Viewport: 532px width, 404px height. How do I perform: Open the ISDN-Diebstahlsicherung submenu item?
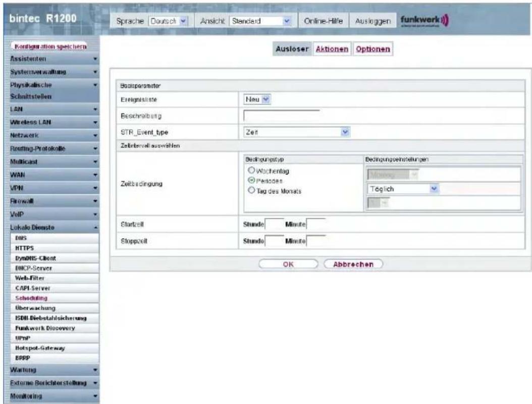[x=55, y=318]
